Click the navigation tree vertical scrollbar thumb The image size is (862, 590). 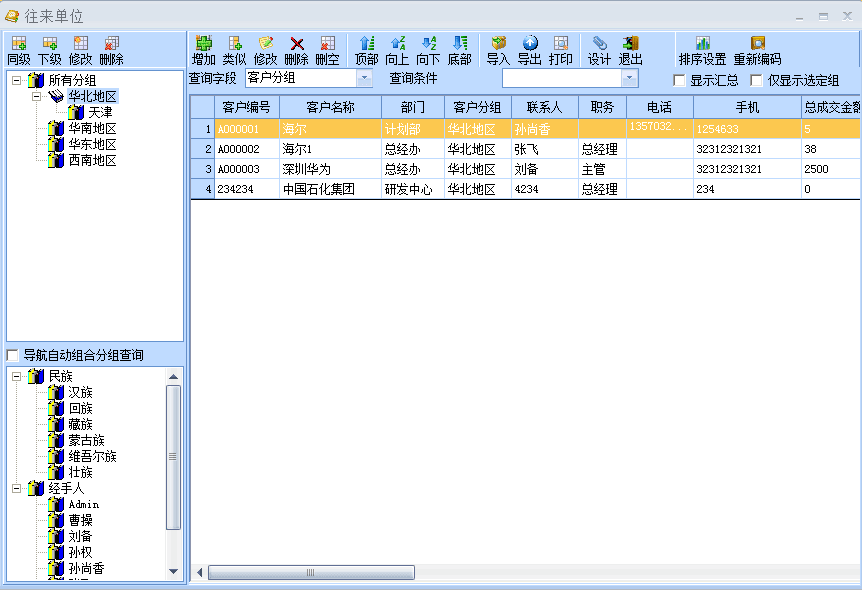pos(174,457)
